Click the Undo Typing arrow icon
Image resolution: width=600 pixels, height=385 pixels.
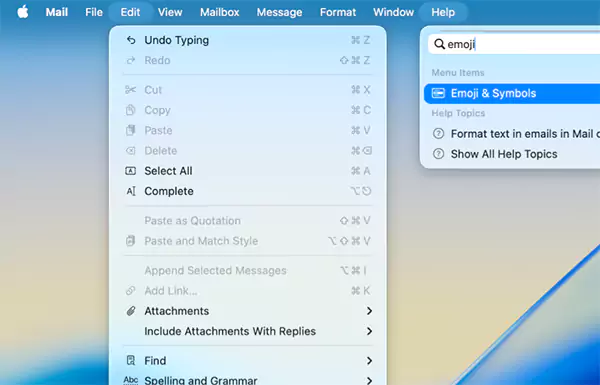131,40
